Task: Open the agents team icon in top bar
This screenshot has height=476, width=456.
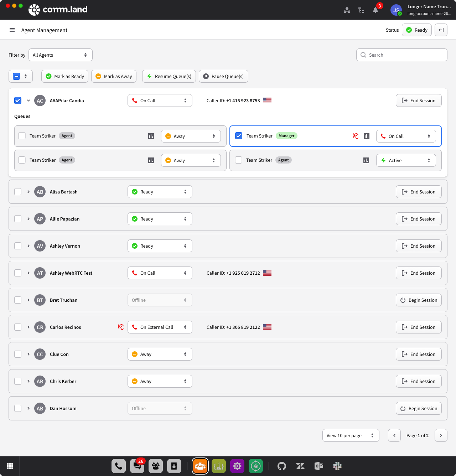Action: (x=347, y=10)
